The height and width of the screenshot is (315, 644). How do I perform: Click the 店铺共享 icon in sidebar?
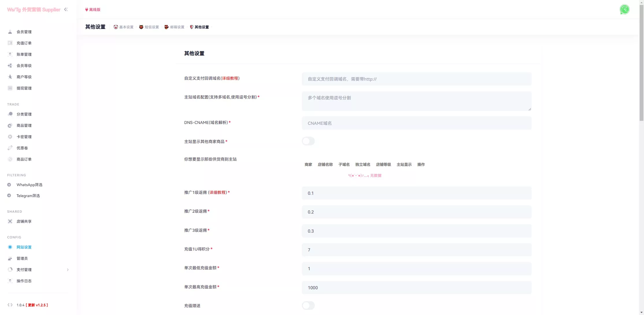coord(10,221)
